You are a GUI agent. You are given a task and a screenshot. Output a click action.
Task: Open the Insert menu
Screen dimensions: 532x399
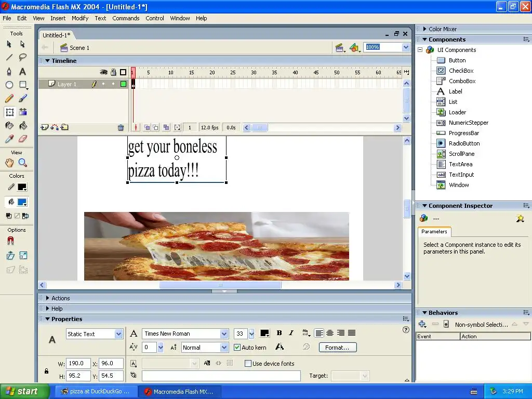pos(58,18)
